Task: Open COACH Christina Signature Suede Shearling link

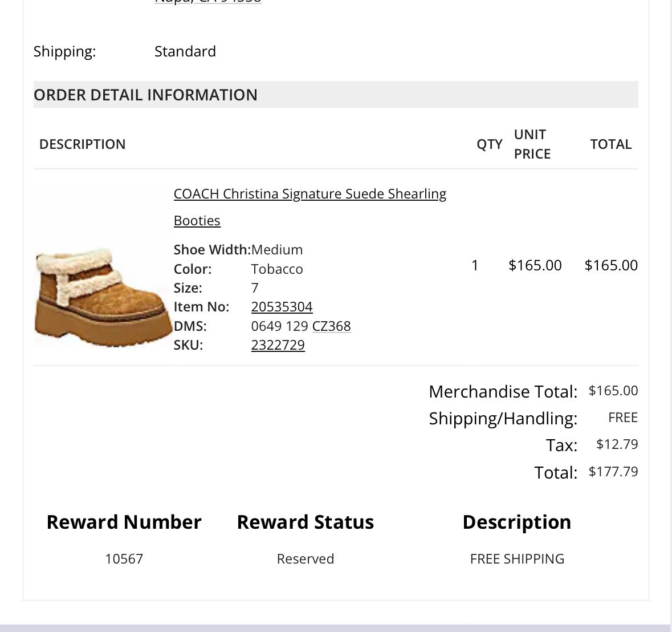Action: click(x=310, y=194)
